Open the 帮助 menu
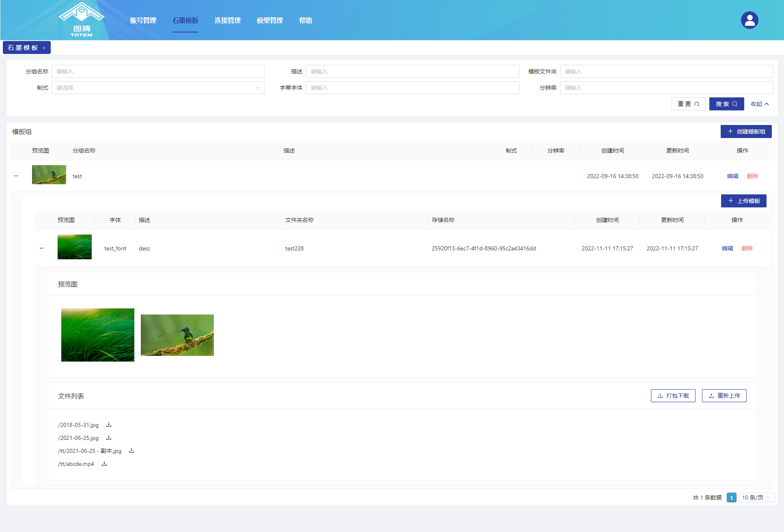Viewport: 784px width, 532px height. pyautogui.click(x=305, y=20)
